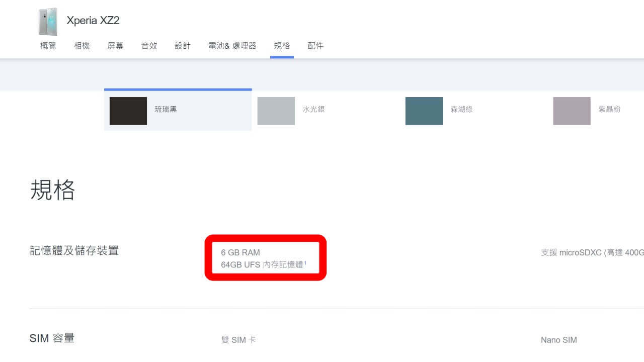This screenshot has width=644, height=362.
Task: Click the Nano SIM specification text
Action: 558,340
